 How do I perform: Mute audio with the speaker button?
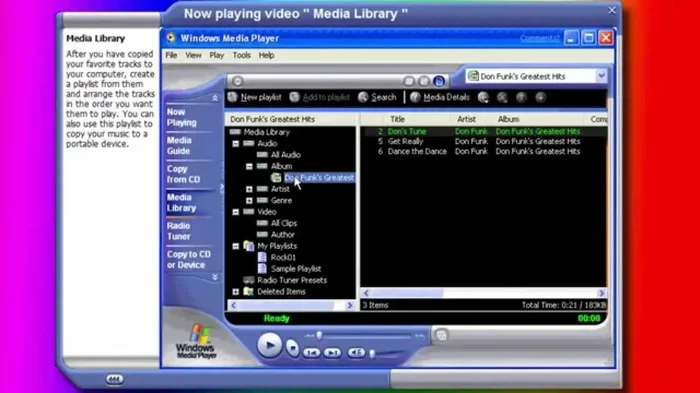tap(356, 353)
